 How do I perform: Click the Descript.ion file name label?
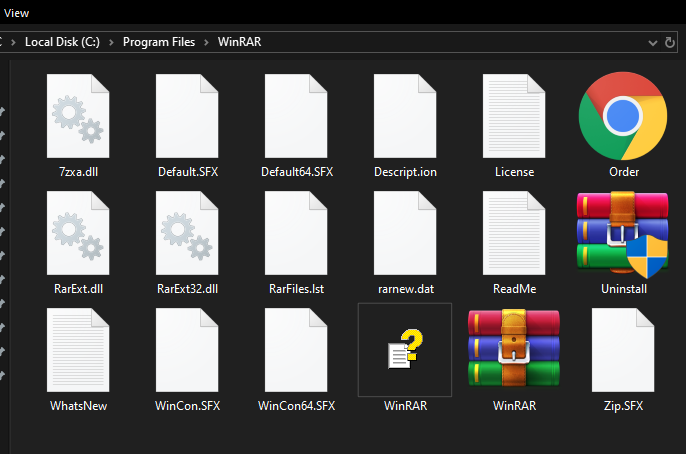coord(405,172)
